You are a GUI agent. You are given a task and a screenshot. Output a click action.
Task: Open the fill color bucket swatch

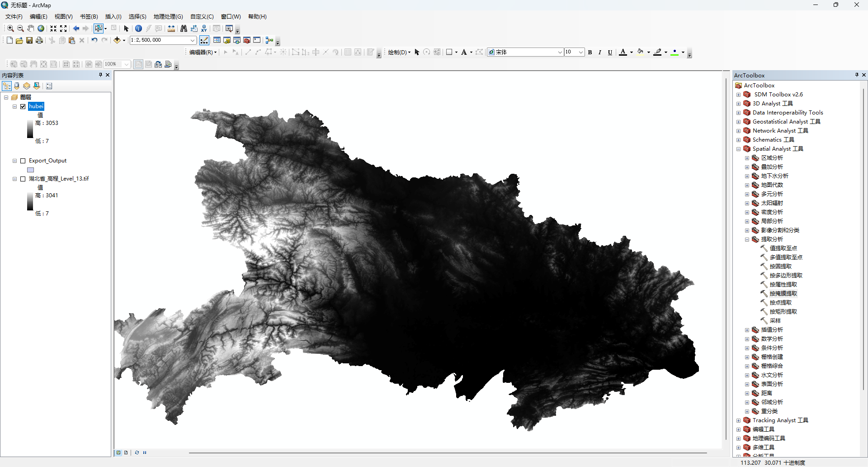[x=640, y=52]
